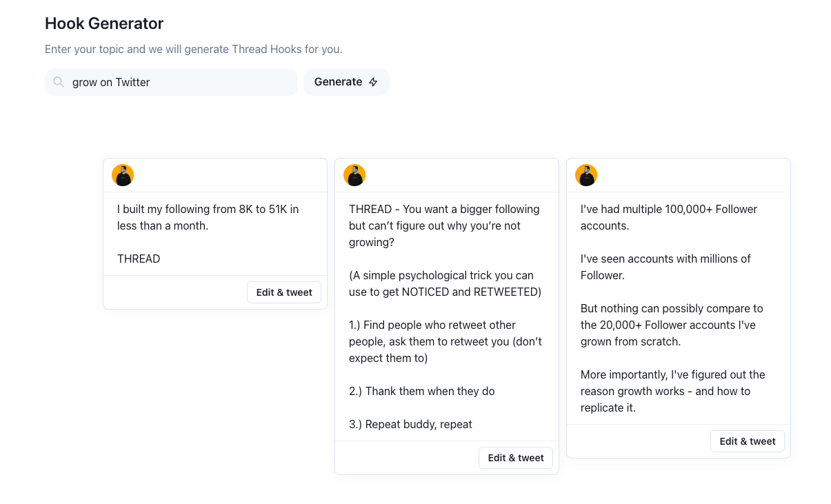
Task: Click the "Hook Generator" page title
Action: (104, 23)
